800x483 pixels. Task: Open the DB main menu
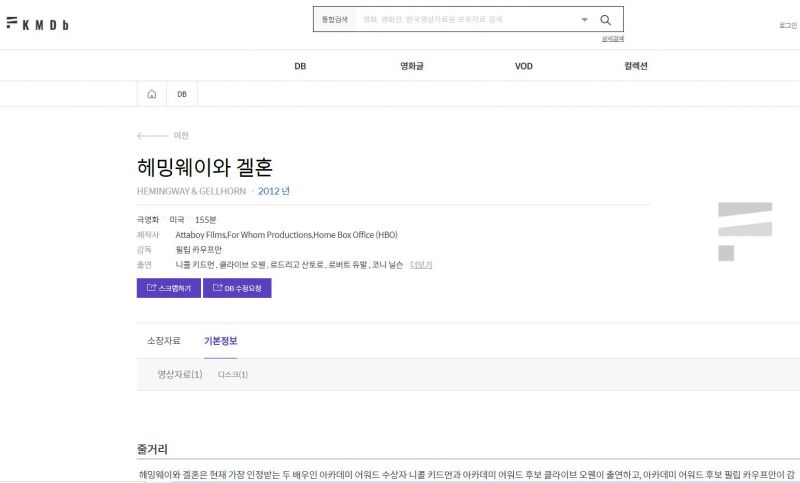tap(300, 66)
